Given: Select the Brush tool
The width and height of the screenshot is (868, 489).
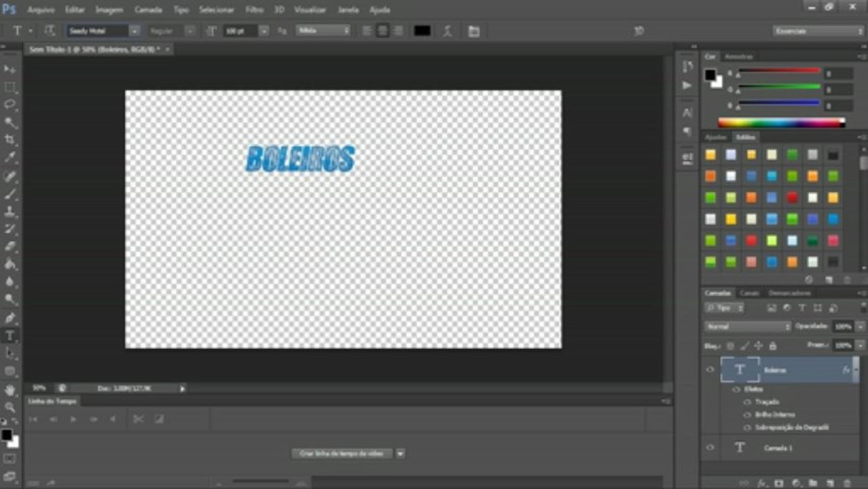Looking at the screenshot, I should [x=10, y=194].
